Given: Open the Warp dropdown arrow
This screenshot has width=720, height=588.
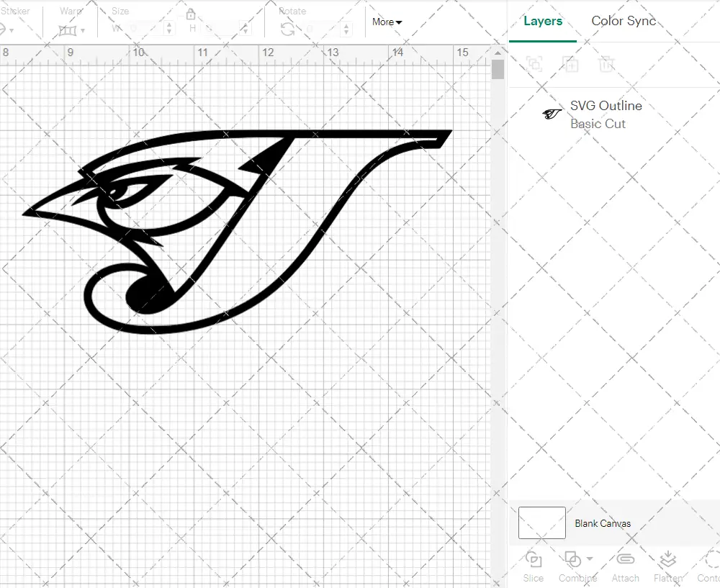Looking at the screenshot, I should [83, 31].
